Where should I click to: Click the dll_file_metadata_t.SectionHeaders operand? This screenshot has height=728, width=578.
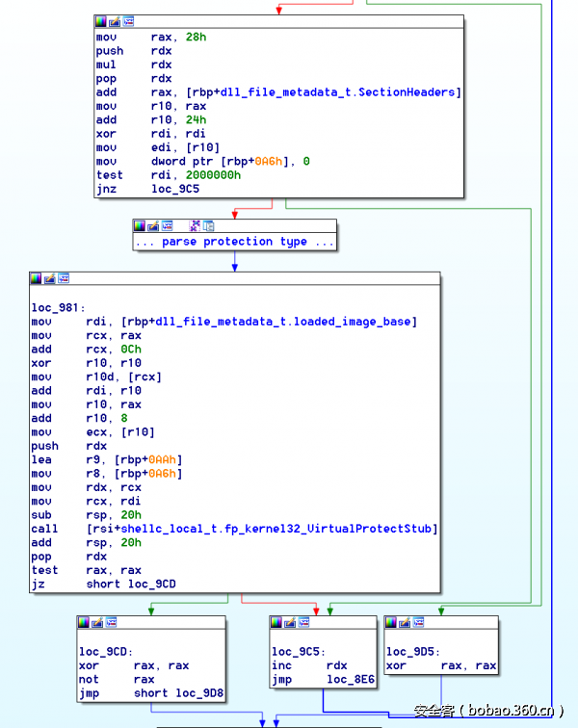point(318,92)
